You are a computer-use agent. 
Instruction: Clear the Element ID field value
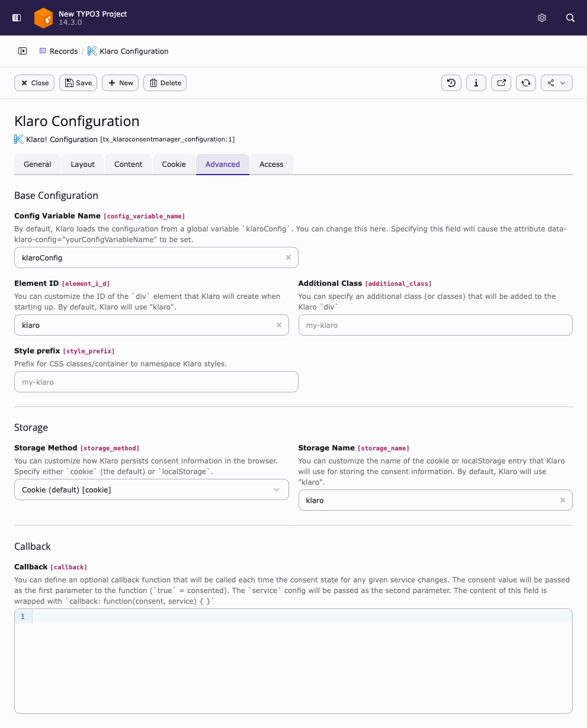(279, 325)
